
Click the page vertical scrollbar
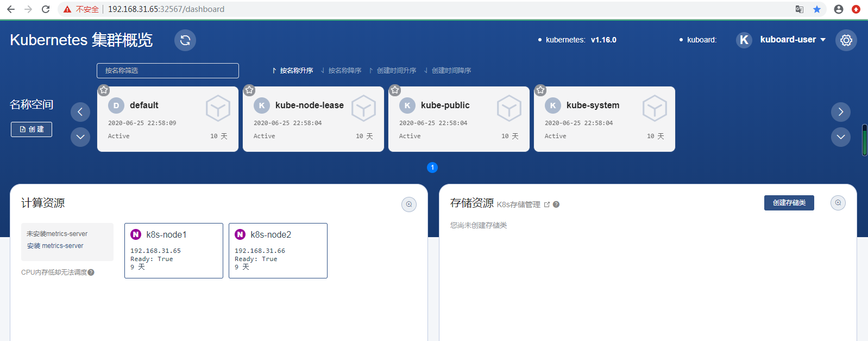click(x=865, y=140)
